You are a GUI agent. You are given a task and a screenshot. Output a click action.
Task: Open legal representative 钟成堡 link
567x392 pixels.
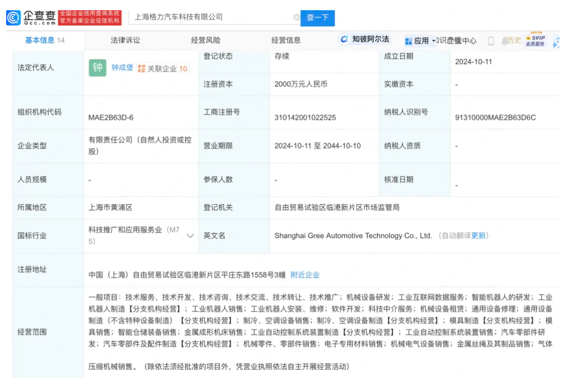[122, 68]
